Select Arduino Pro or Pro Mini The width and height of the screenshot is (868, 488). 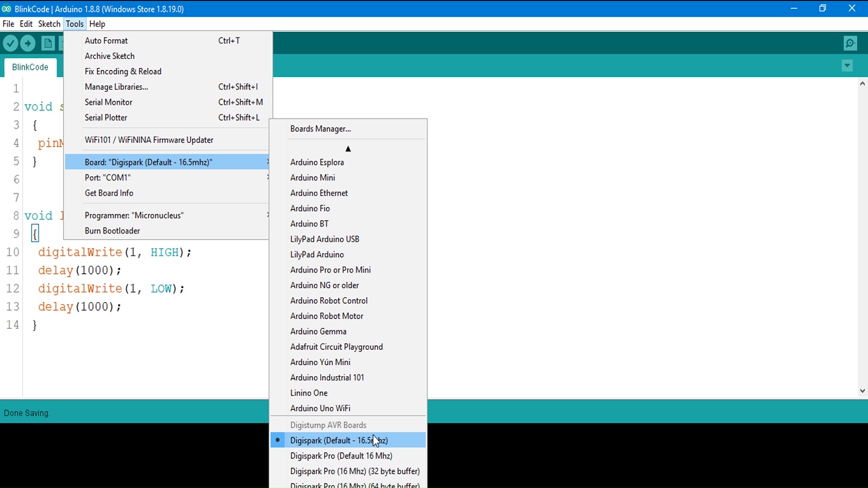348,270
